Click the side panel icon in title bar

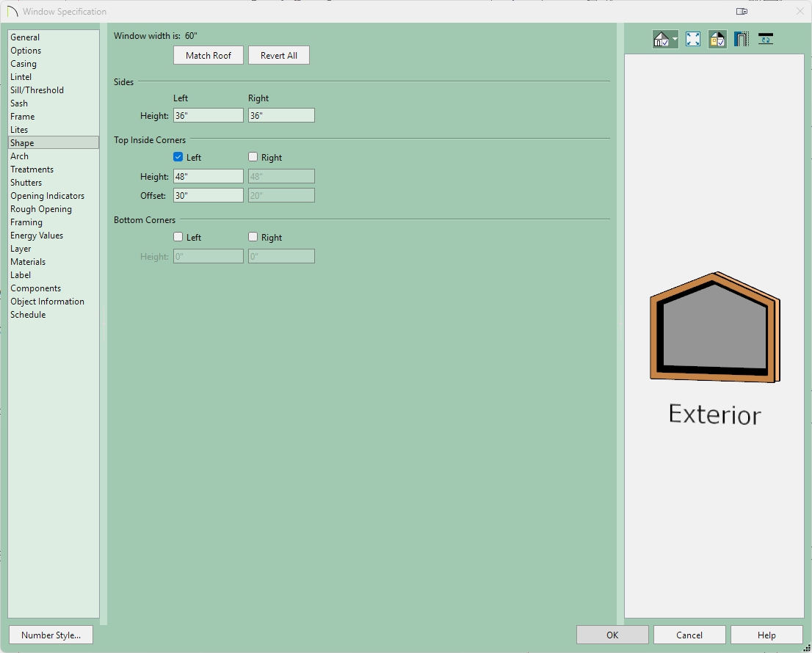click(742, 12)
